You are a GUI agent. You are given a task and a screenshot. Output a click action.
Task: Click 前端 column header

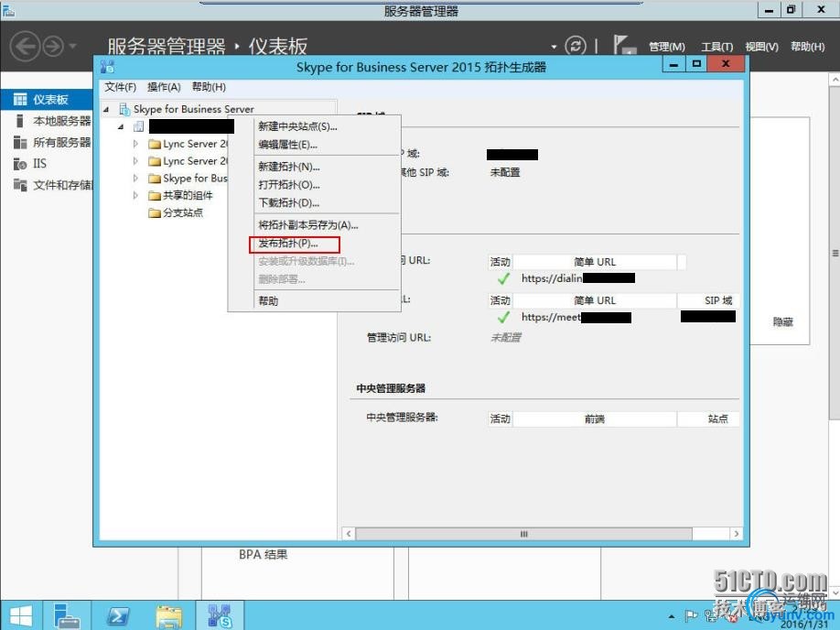point(595,418)
